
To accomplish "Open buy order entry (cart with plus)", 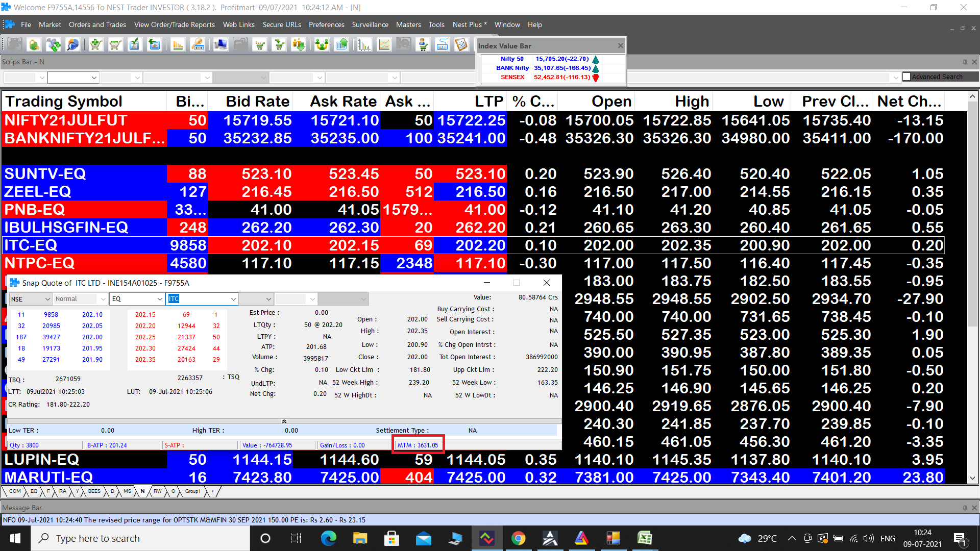I will point(96,45).
